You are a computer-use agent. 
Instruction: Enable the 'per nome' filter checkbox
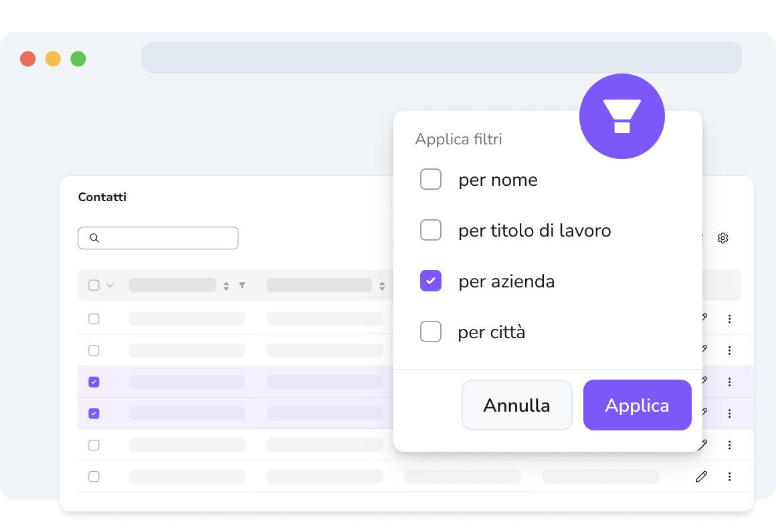[431, 179]
